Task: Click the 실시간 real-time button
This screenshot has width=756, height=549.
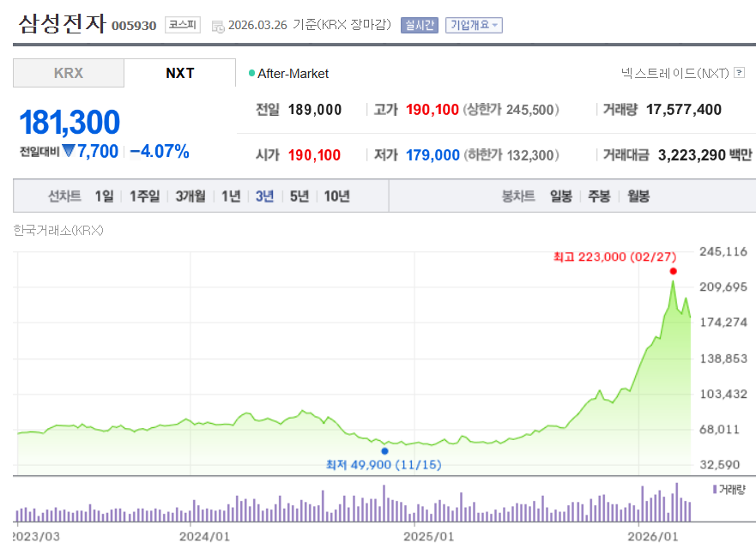Action: tap(420, 25)
